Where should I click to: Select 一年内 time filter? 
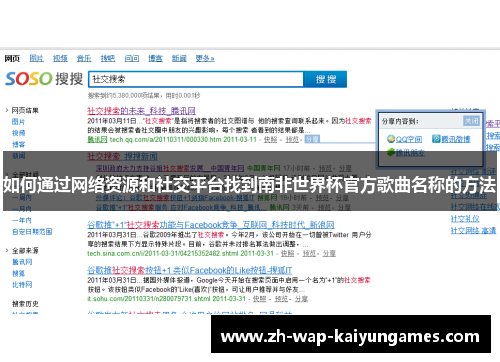[x=22, y=220]
